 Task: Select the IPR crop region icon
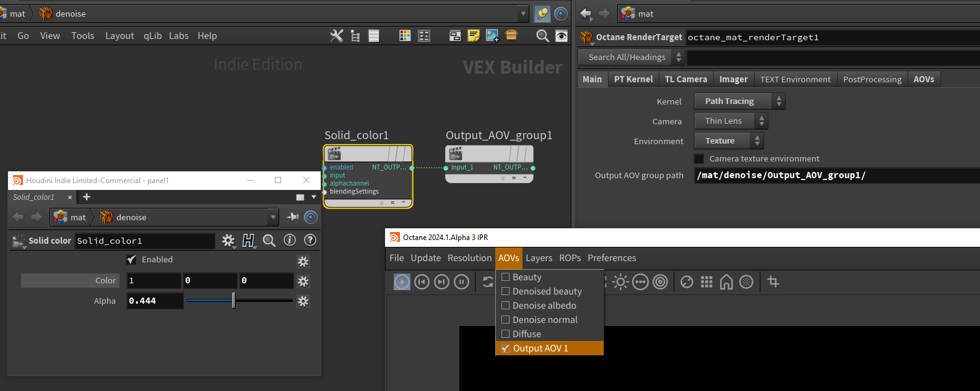[773, 281]
